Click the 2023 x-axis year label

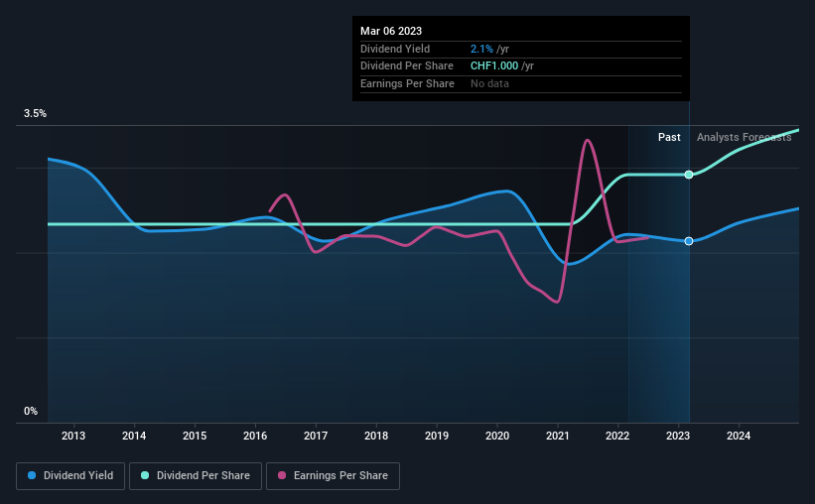(678, 436)
